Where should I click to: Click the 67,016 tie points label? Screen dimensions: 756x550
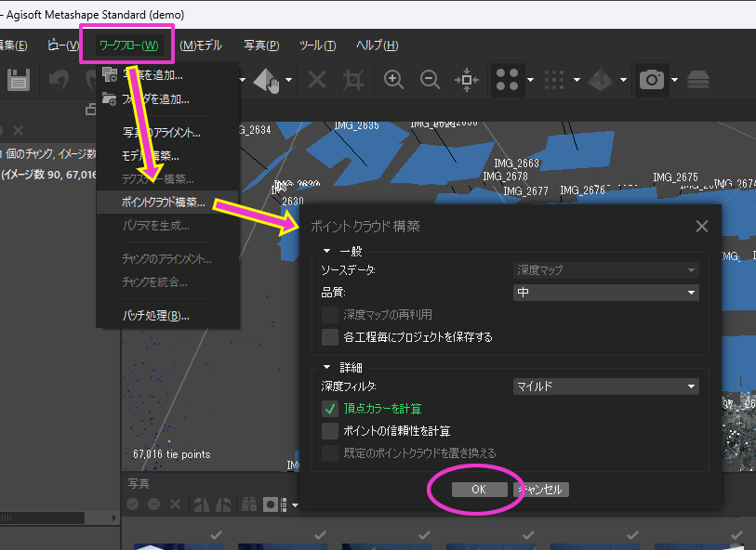coord(172,454)
